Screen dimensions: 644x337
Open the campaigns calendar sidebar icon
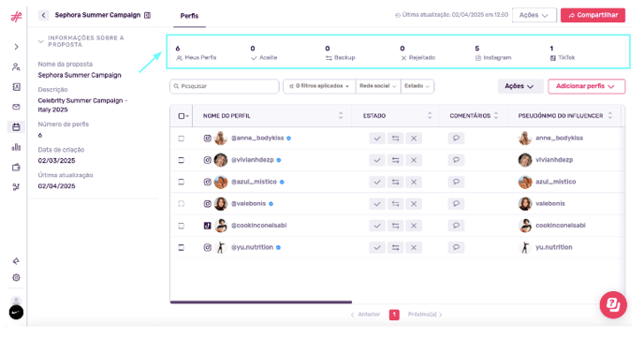[16, 127]
